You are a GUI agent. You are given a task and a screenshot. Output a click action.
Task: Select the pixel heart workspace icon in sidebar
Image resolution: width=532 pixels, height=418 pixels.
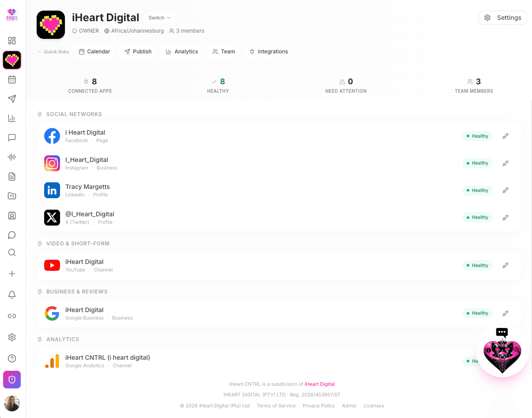coord(12,60)
